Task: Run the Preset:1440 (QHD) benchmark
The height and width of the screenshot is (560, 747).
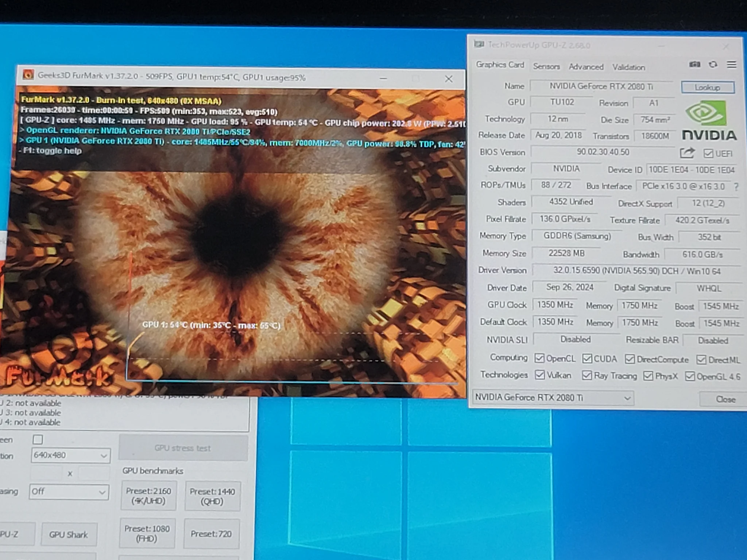Action: point(212,496)
